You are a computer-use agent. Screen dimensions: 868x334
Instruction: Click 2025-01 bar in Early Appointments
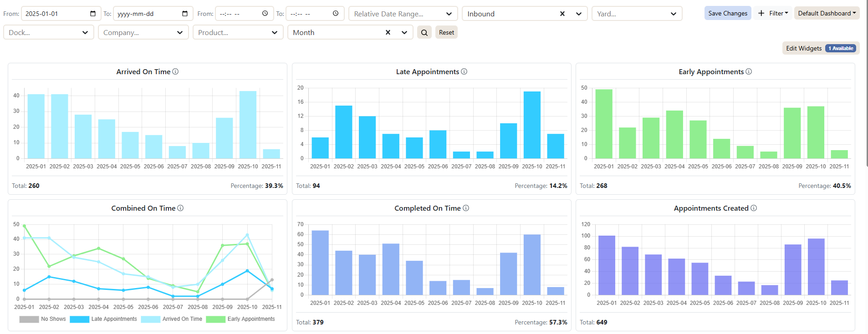(x=604, y=124)
